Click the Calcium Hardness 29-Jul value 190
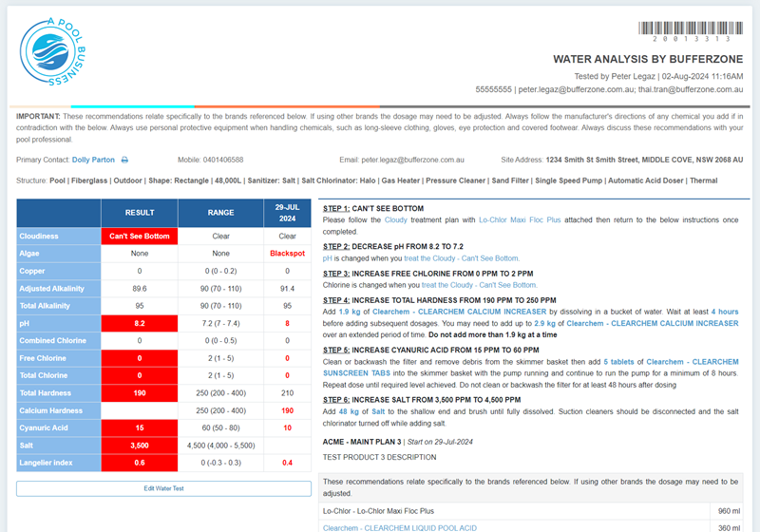The width and height of the screenshot is (760, 532). 288,410
